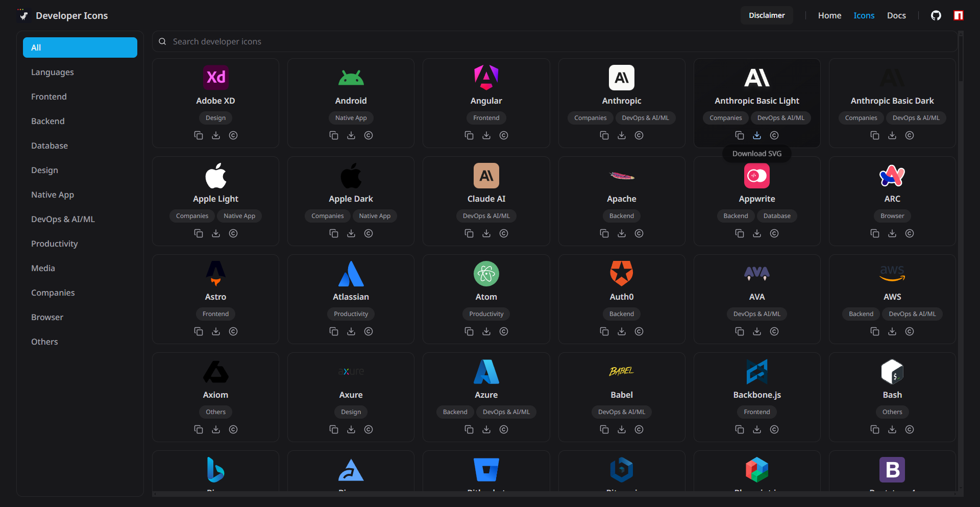Copy the Adobe XD icon SVG
This screenshot has width=980, height=507.
click(199, 135)
